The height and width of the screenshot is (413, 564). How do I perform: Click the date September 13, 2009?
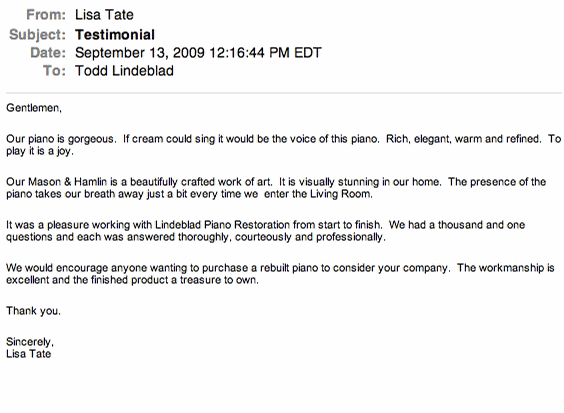tap(140, 53)
